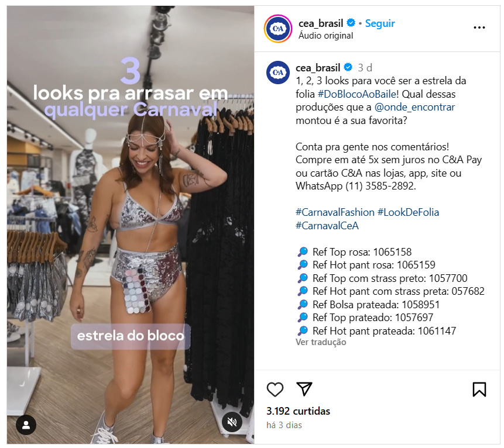
Task: Show tagged people via the person icon
Action: pos(26,425)
